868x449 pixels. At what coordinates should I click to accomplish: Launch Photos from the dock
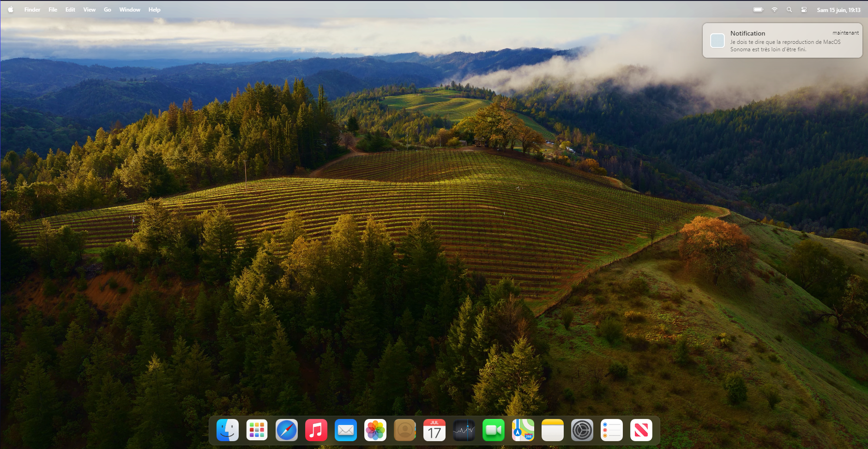coord(375,431)
